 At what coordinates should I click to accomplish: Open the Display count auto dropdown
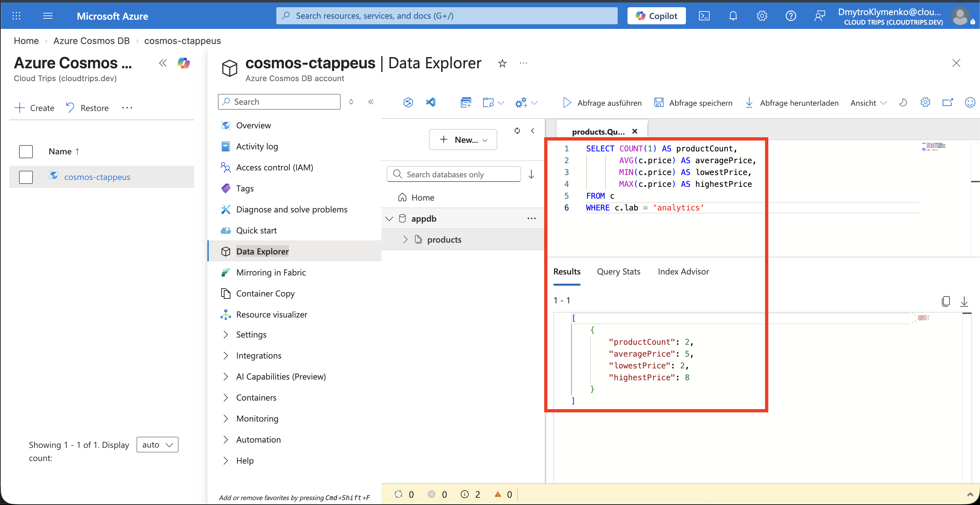(x=158, y=445)
